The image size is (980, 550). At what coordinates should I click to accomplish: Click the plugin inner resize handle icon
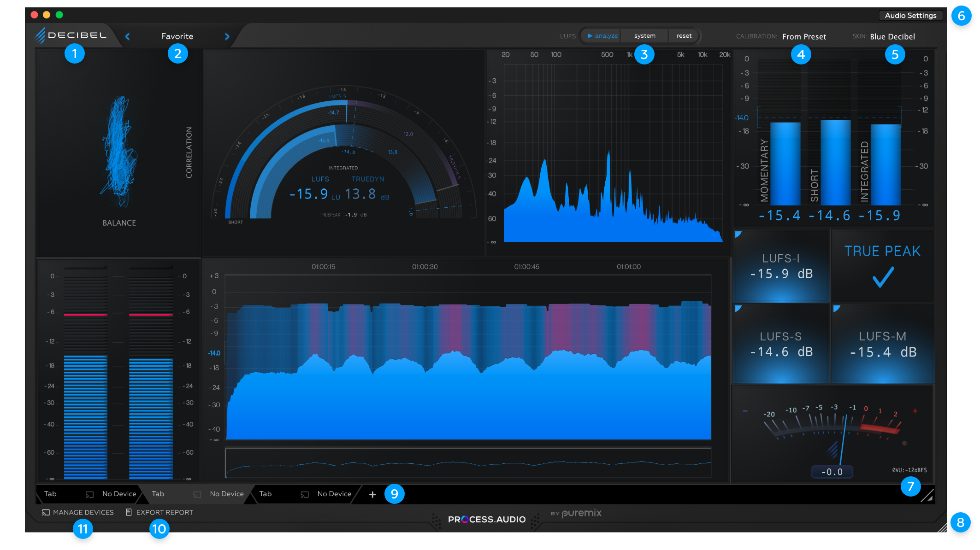click(927, 496)
